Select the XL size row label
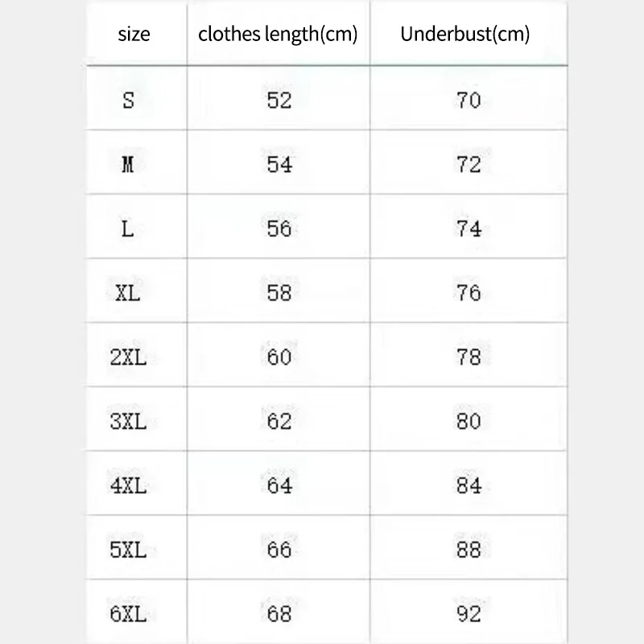The width and height of the screenshot is (644, 644). click(x=127, y=293)
